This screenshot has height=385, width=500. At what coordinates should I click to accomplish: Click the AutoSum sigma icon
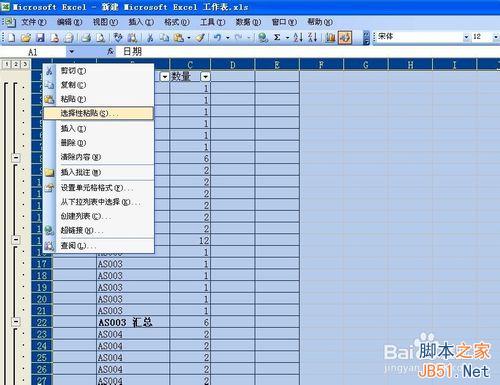point(277,38)
